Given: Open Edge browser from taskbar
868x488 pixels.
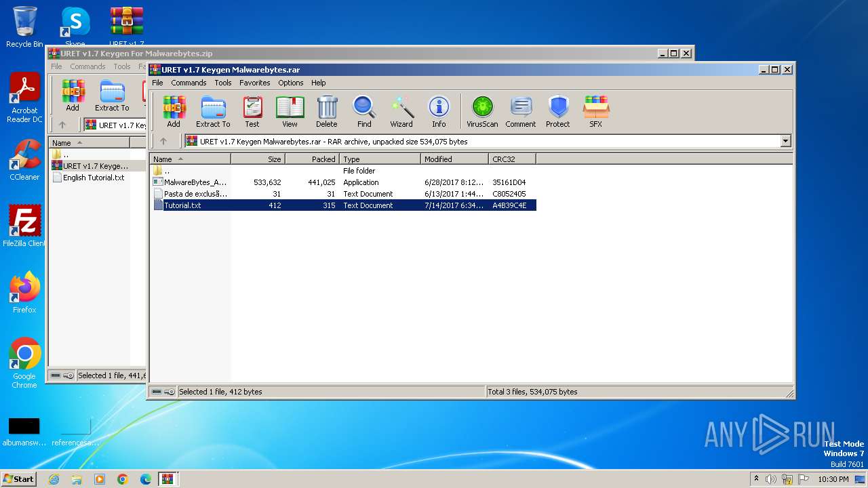Looking at the screenshot, I should click(x=146, y=479).
